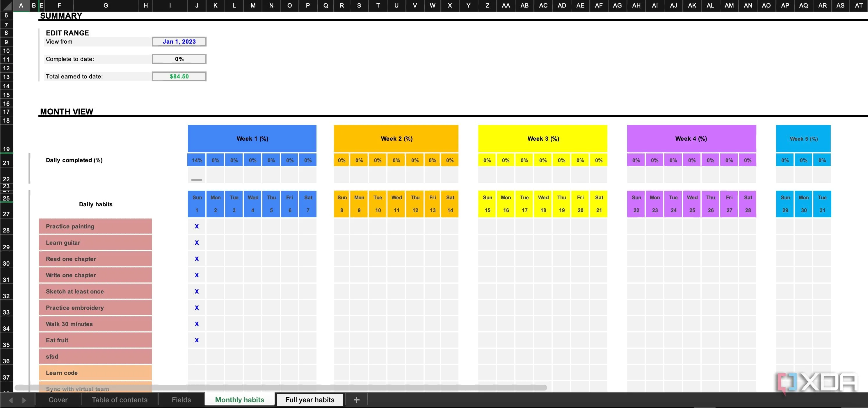Select the Learn guitar habit label
This screenshot has height=408, width=868.
95,242
